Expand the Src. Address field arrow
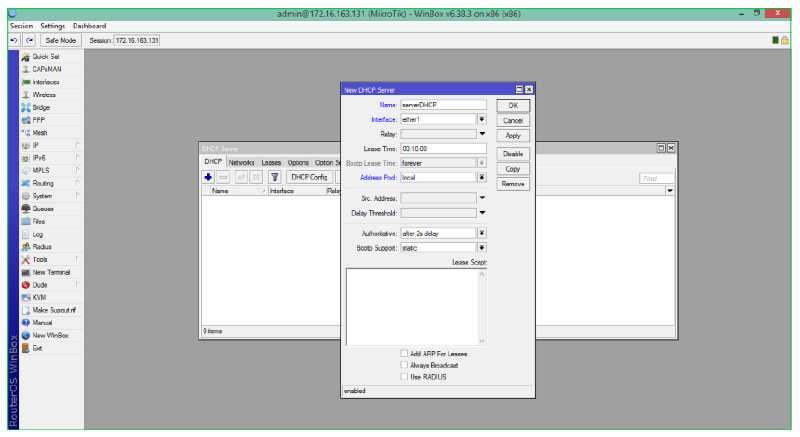This screenshot has height=437, width=800. click(482, 198)
